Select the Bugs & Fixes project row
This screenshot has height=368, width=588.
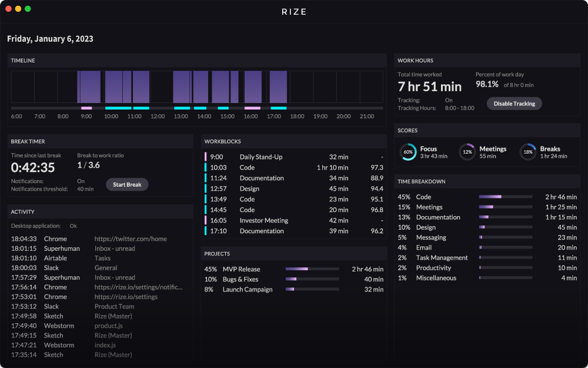click(294, 279)
